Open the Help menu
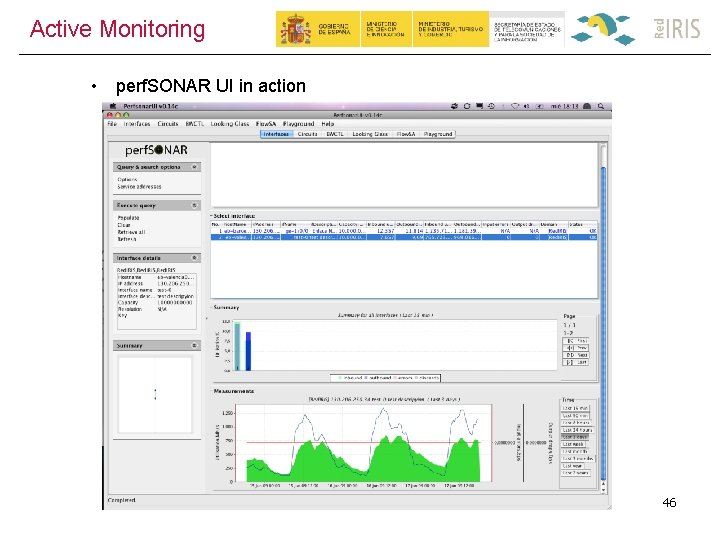 point(327,124)
